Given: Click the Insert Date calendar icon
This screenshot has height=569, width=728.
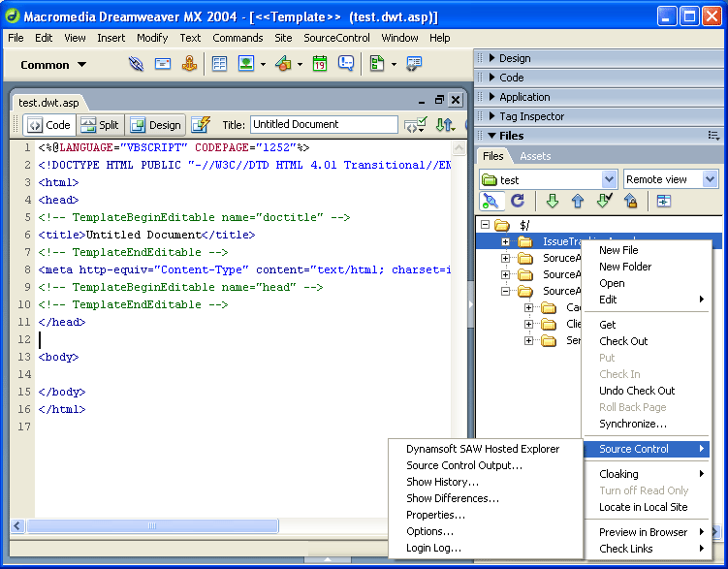Looking at the screenshot, I should point(319,64).
